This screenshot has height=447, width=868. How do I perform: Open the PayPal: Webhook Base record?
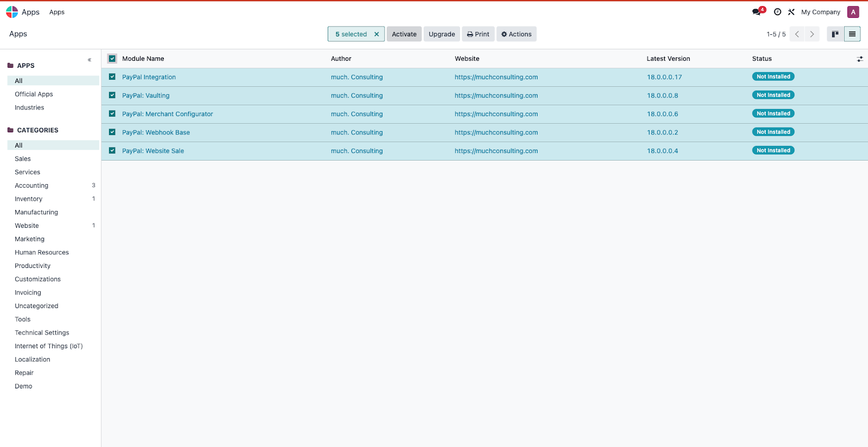[156, 132]
